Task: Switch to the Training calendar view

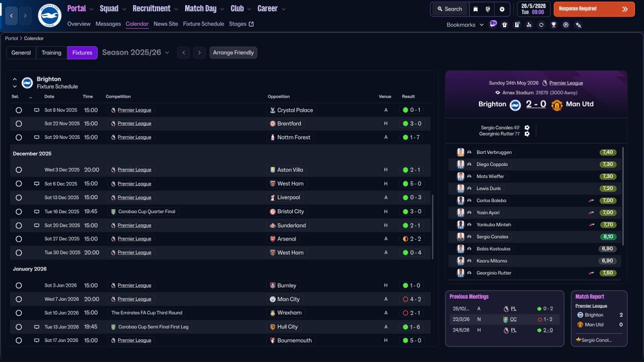Action: point(51,53)
